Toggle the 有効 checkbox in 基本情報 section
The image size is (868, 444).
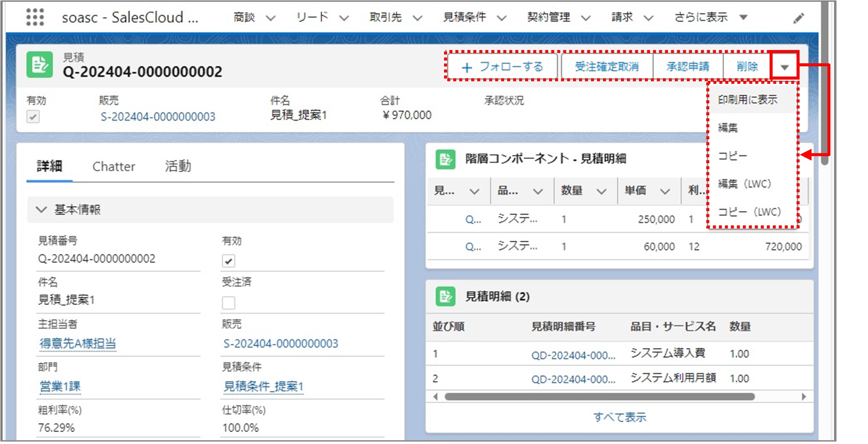[x=228, y=260]
